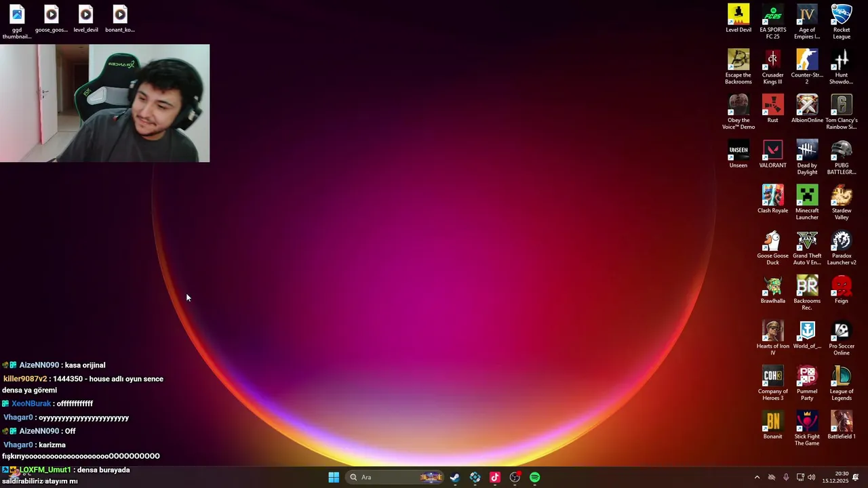Viewport: 868px width, 488px height.
Task: Open Hearts of Iron IV shortcut
Action: pyautogui.click(x=772, y=338)
